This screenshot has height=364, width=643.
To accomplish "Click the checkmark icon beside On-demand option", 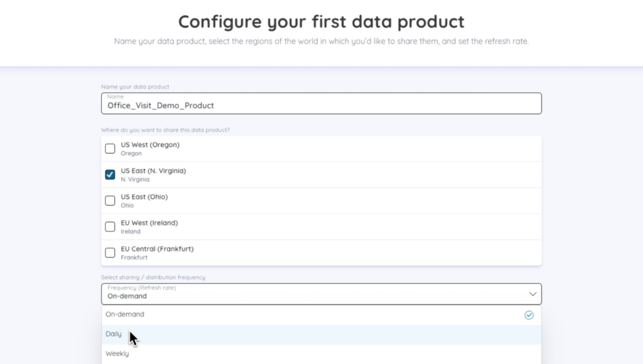I will click(x=529, y=315).
